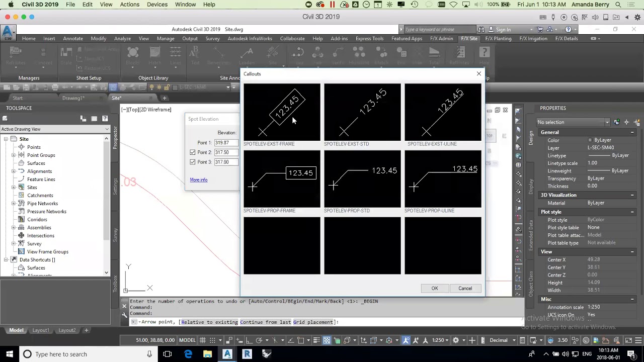This screenshot has width=644, height=362.
Task: Pick the SPOTELEV-EXST-ULINE callout
Action: [x=443, y=112]
